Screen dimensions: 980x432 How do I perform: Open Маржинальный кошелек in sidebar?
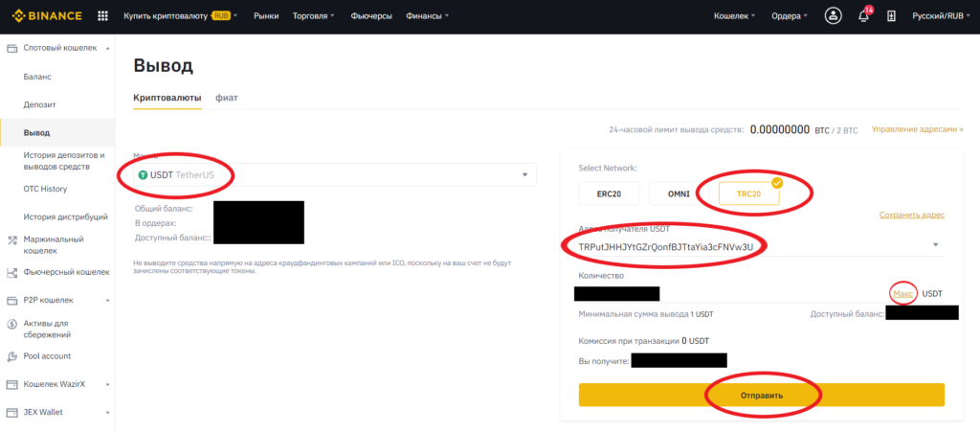[54, 245]
